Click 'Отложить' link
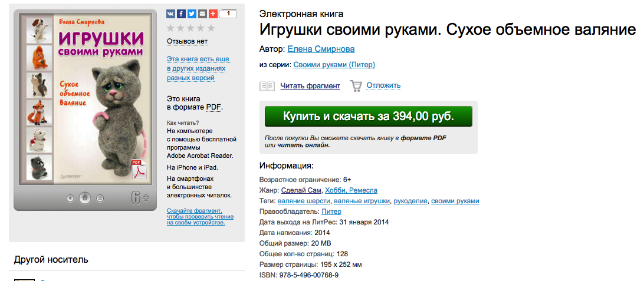Screen dimensions: 644x281 tap(383, 86)
